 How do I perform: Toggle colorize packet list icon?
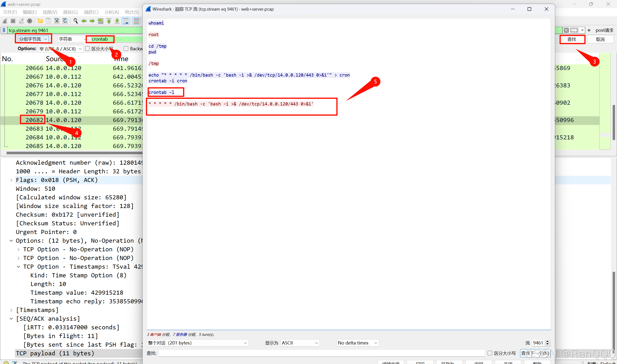pos(136,21)
